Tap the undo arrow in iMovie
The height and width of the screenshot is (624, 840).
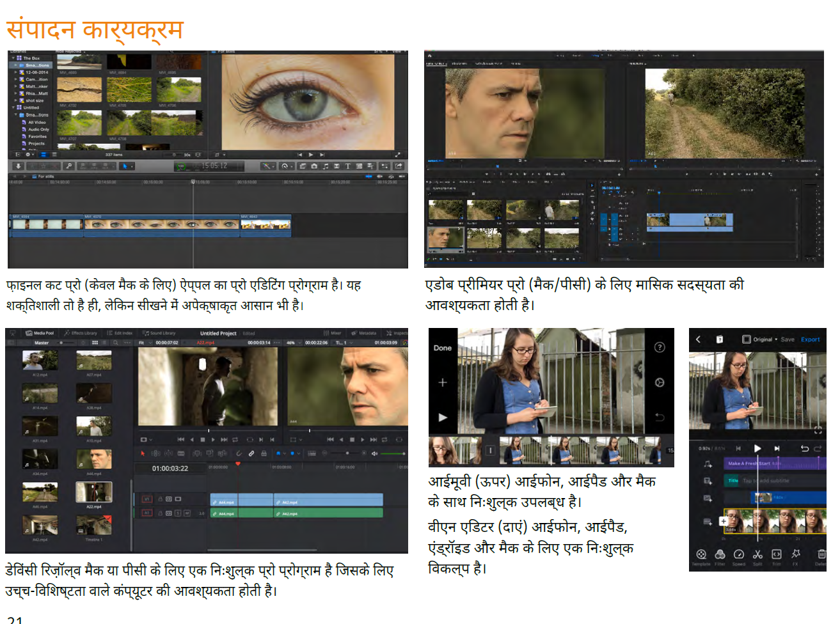(660, 417)
